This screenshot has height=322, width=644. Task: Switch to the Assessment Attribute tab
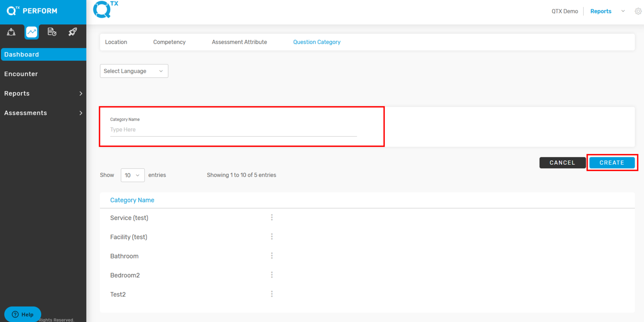tap(239, 42)
